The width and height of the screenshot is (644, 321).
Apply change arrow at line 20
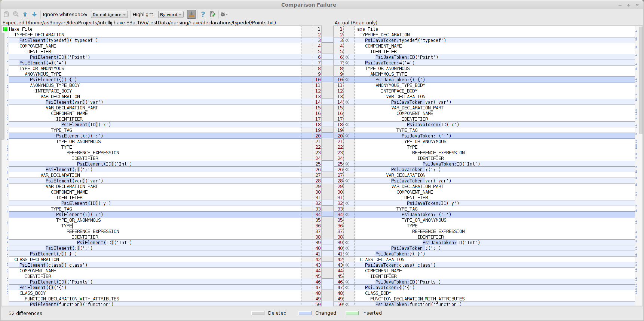pyautogui.click(x=347, y=136)
